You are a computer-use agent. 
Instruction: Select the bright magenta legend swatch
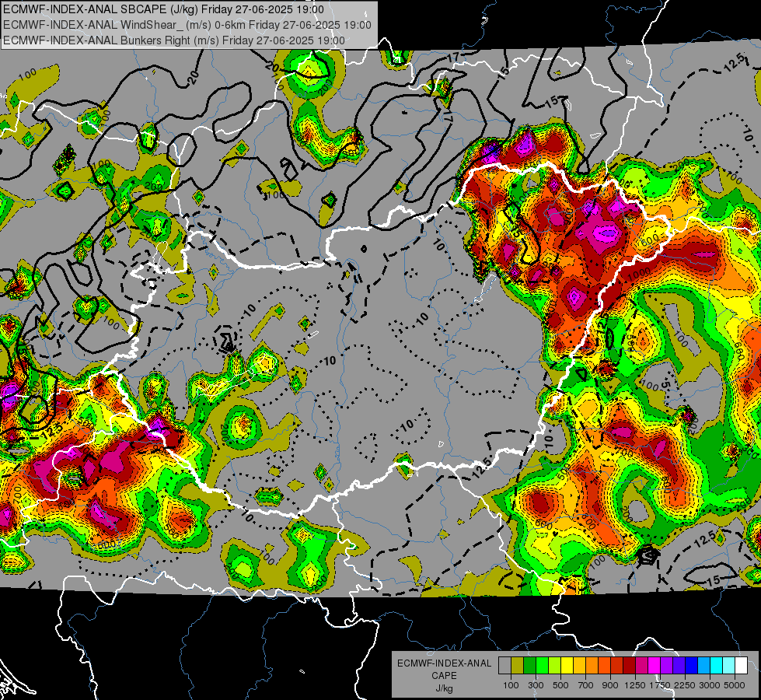[x=655, y=665]
